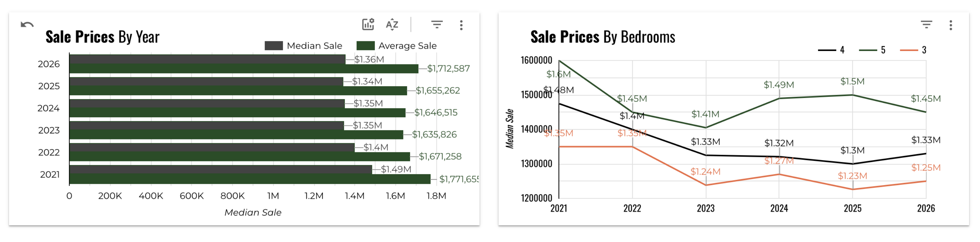Click the A-Z sort icon

392,25
